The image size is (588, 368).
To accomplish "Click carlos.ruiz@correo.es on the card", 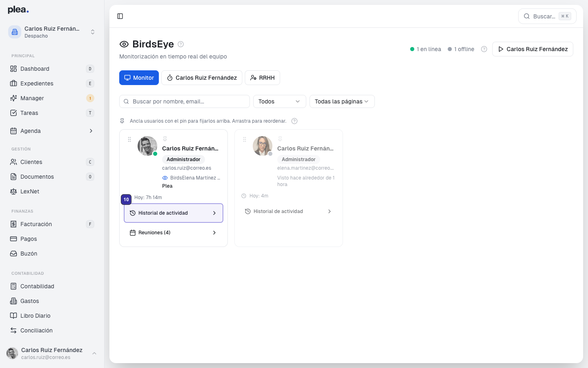I will pos(187,168).
